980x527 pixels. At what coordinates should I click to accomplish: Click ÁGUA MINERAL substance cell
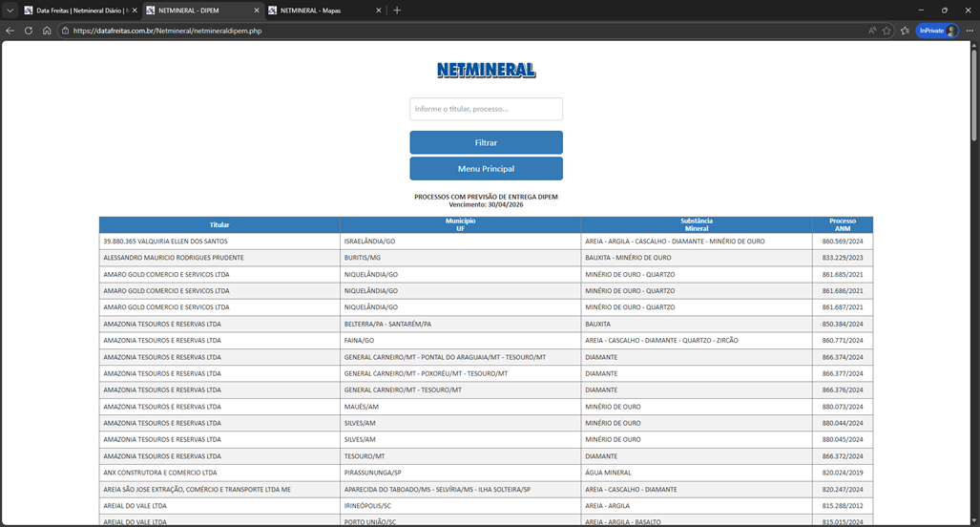click(x=697, y=473)
